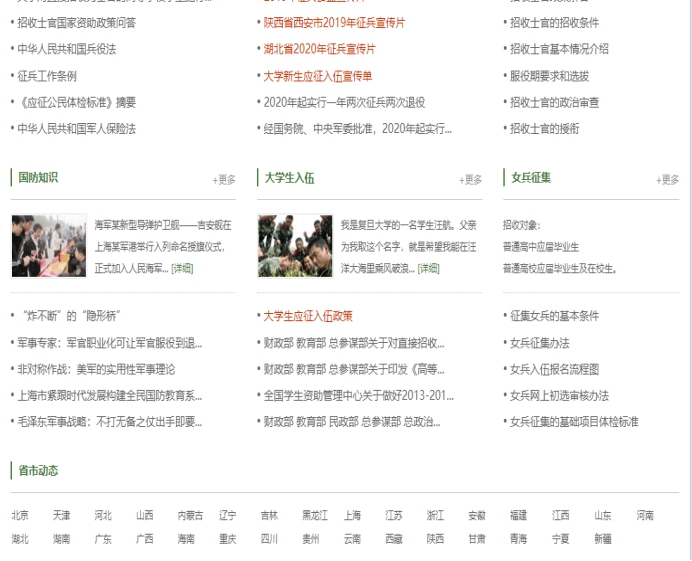692x561 pixels.
Task: Open the red 大学生应征入伍政策 link
Action: click(x=307, y=316)
